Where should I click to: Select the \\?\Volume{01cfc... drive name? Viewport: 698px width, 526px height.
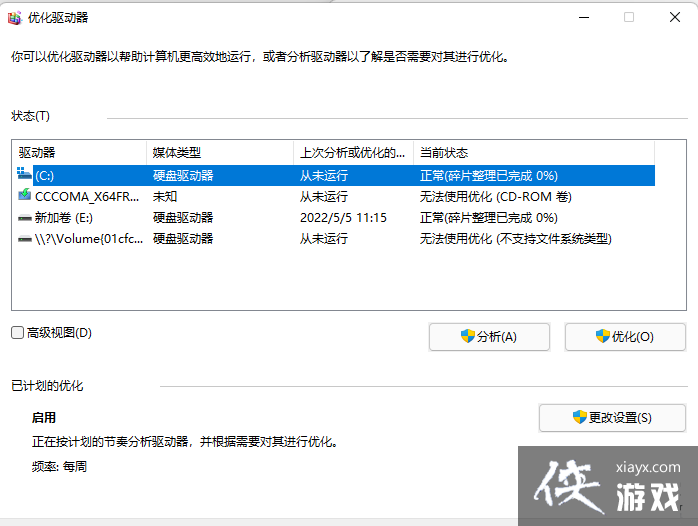[x=89, y=239]
